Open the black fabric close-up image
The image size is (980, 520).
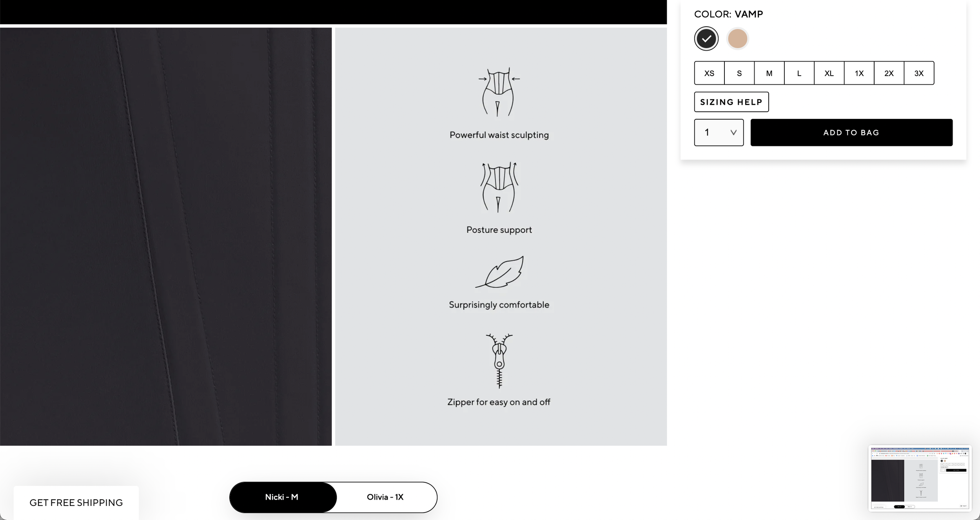166,236
